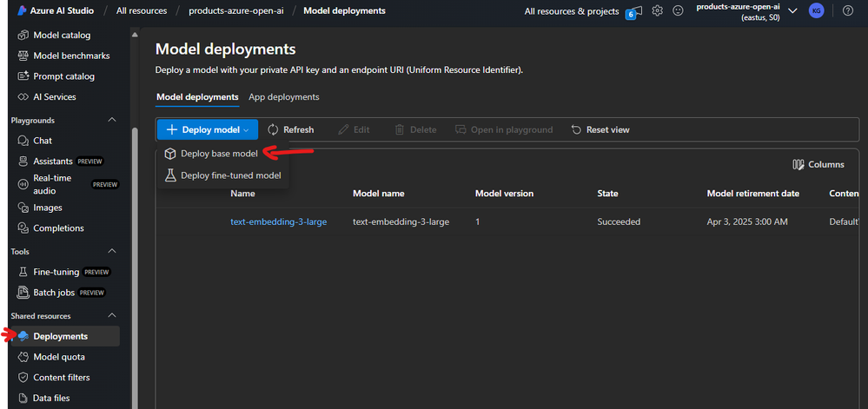Select the Model deployments tab
868x409 pixels.
point(197,97)
